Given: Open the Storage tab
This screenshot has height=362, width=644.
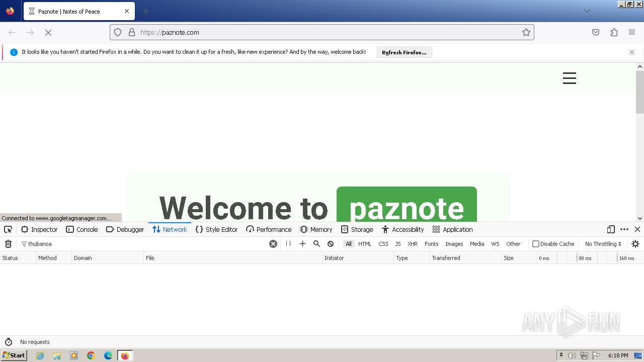Looking at the screenshot, I should click(x=357, y=229).
